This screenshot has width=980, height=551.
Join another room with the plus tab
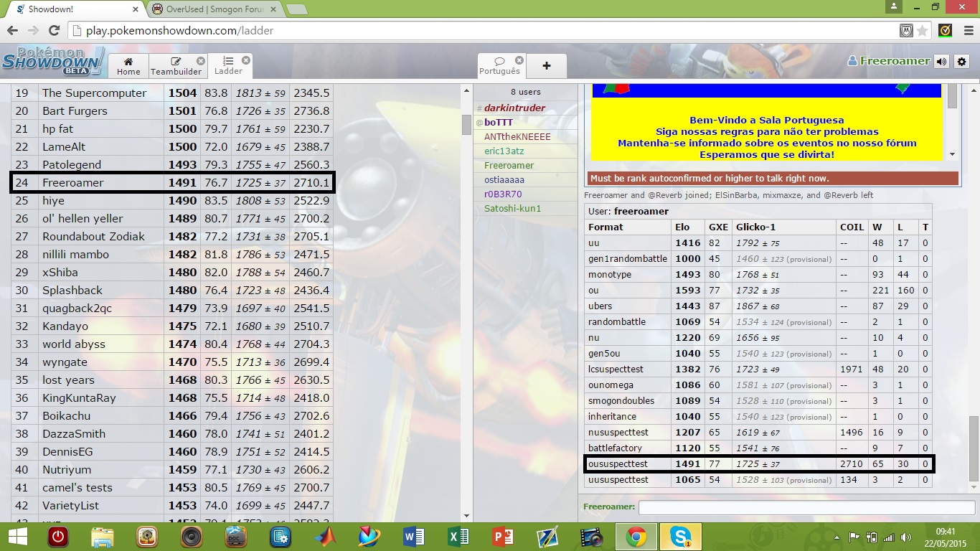click(547, 65)
